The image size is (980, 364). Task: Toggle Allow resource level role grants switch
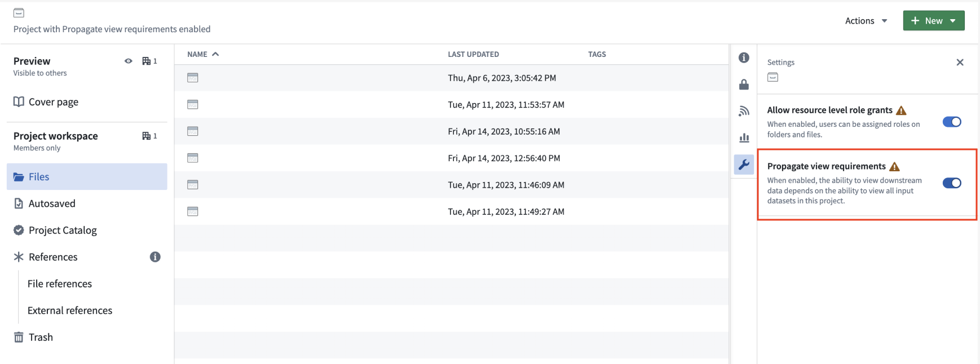[x=952, y=122]
